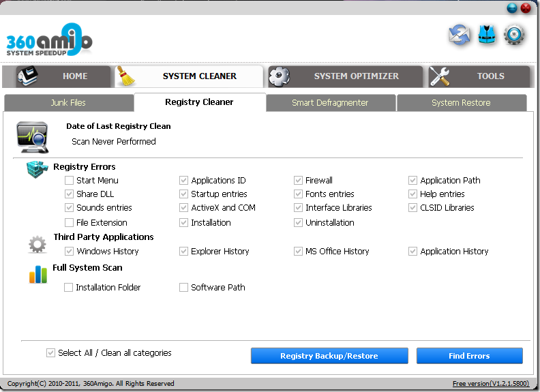Click the Registry Errors cube icon
This screenshot has width=540, height=392.
click(37, 169)
